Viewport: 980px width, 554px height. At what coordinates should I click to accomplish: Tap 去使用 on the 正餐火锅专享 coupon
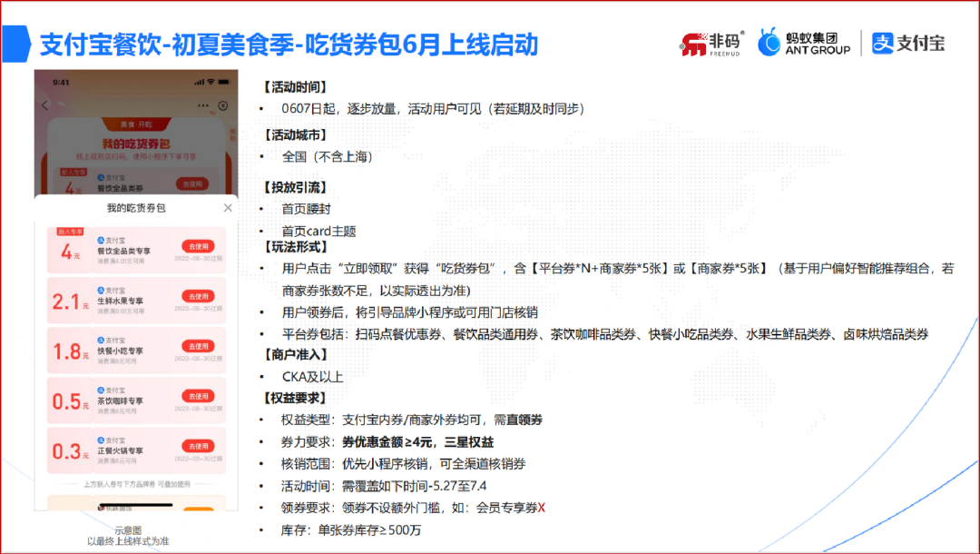(198, 447)
